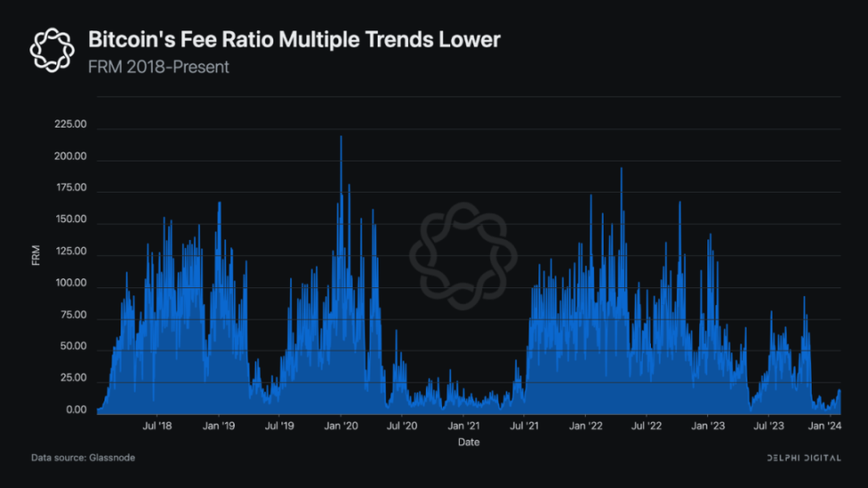This screenshot has height=488, width=868.
Task: Click the 'DELPHI DIGITAL' wordmark at bottom right
Action: pyautogui.click(x=804, y=459)
